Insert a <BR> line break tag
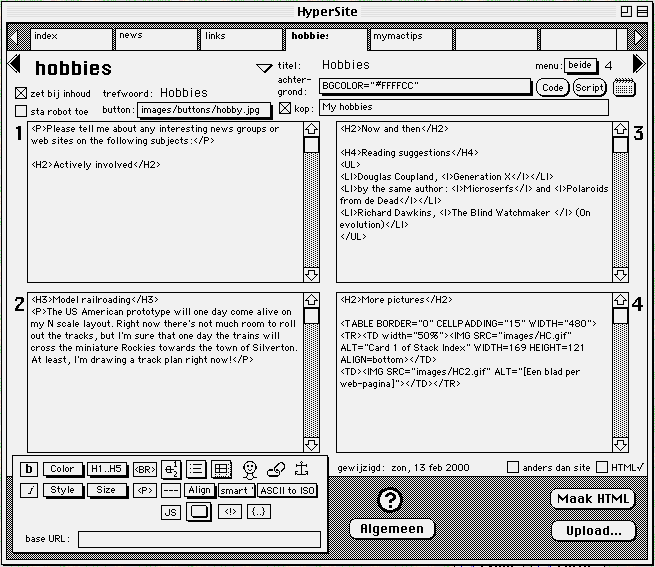 pyautogui.click(x=145, y=469)
